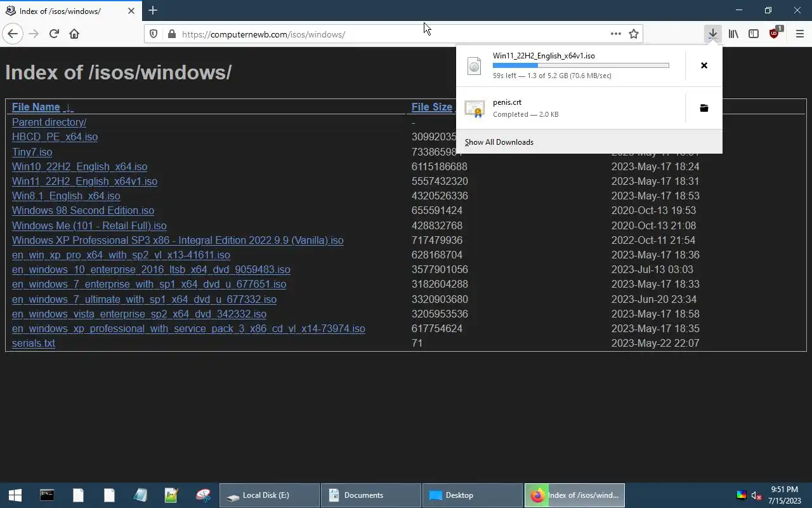812x508 pixels.
Task: Open page actions three-dot menu
Action: (615, 34)
